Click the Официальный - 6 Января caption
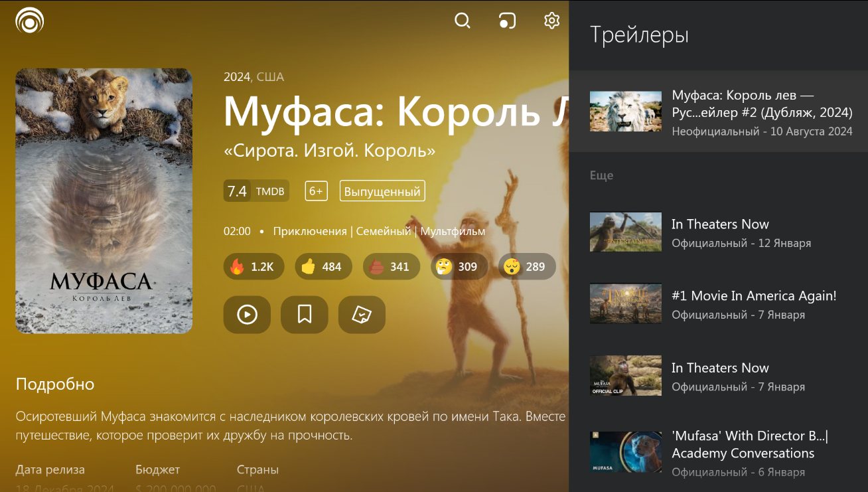This screenshot has width=868, height=492. tap(738, 472)
